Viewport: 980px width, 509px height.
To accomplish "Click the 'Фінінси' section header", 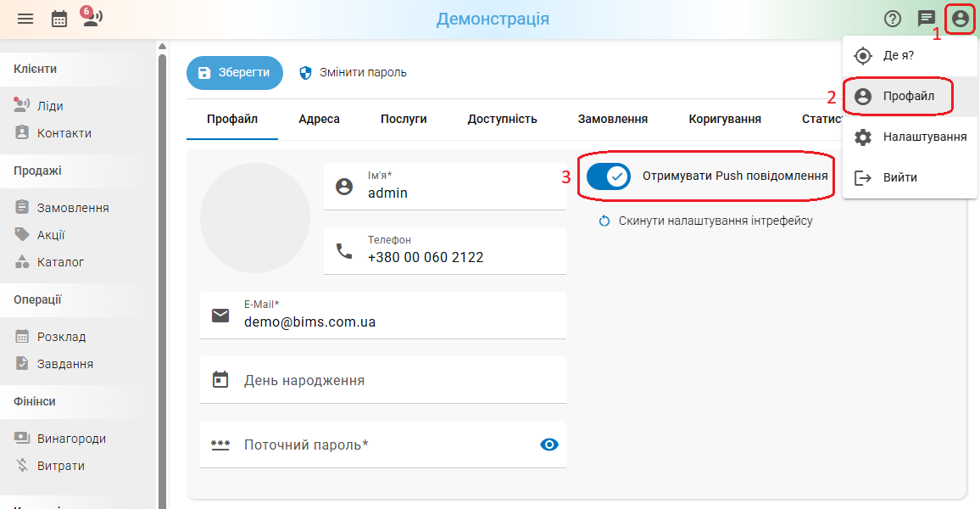I will [x=35, y=401].
